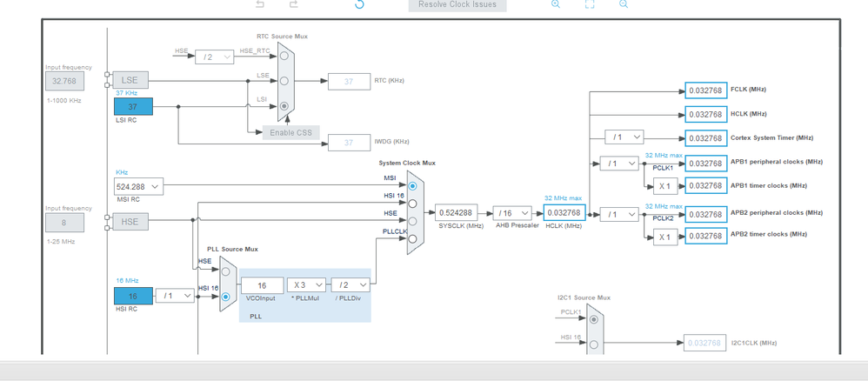Select HSI 16 in System Clock Mux

412,204
